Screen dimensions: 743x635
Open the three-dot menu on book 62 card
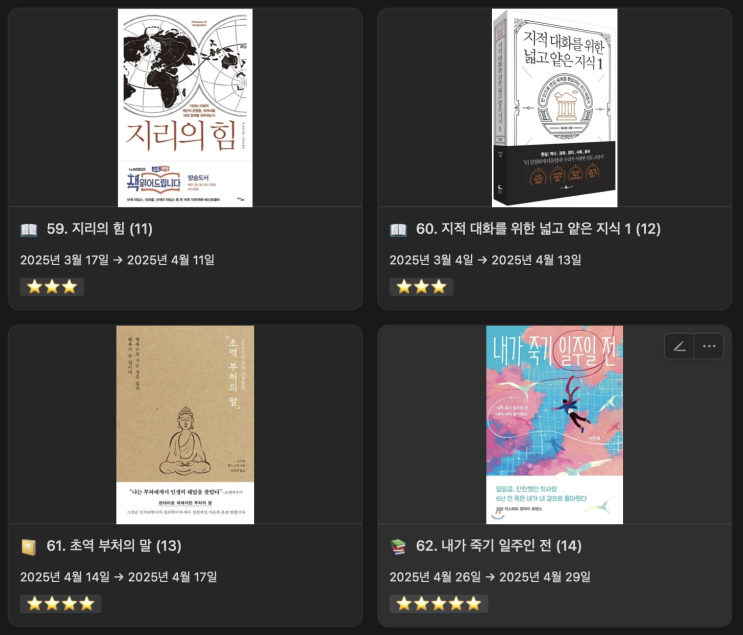[709, 346]
